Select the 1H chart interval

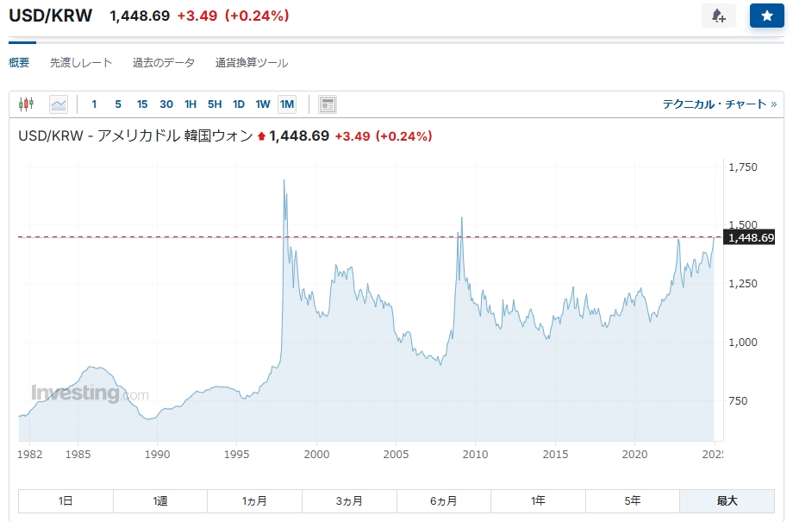point(191,104)
